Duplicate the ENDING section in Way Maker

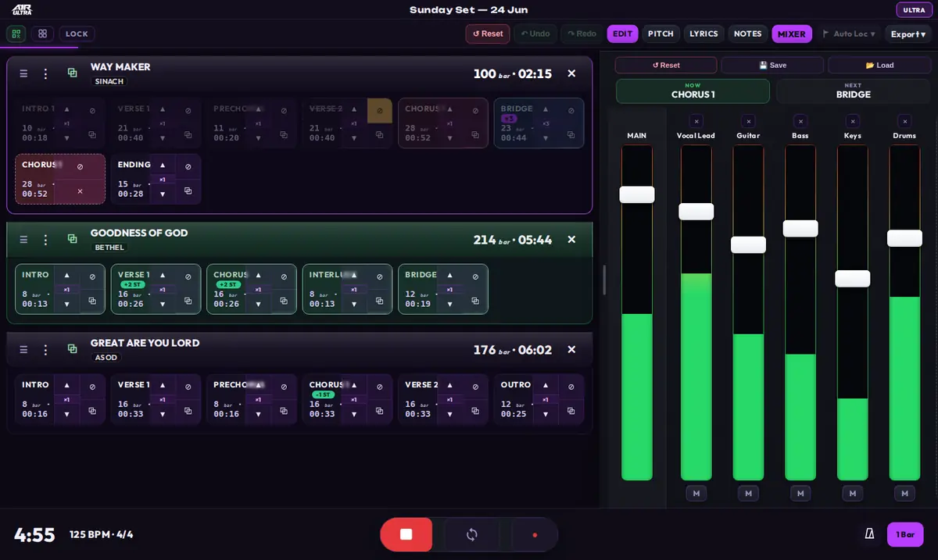pos(188,191)
